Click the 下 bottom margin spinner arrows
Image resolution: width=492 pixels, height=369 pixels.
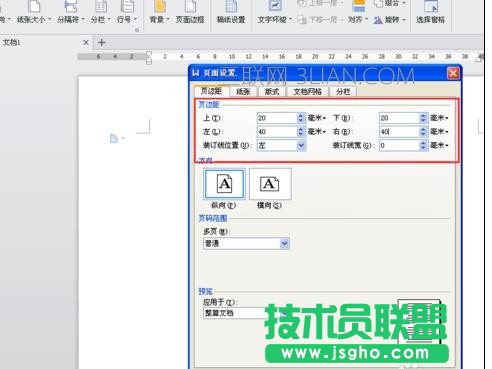(423, 118)
